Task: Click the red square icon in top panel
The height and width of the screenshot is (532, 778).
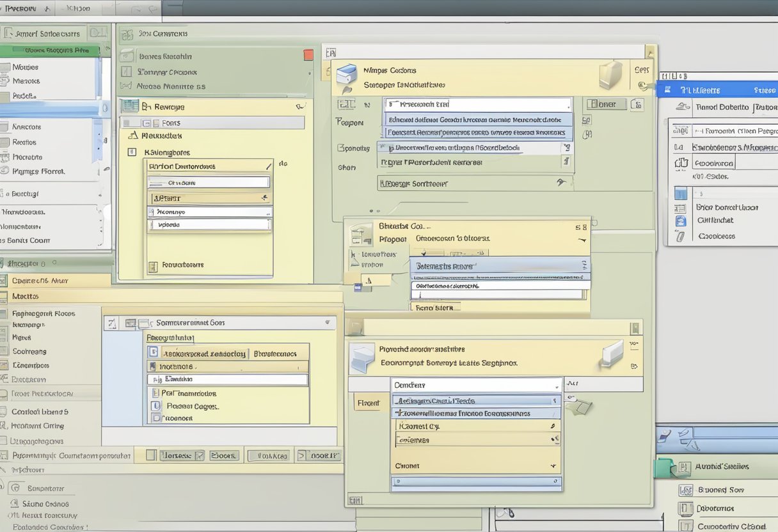Action: (308, 55)
